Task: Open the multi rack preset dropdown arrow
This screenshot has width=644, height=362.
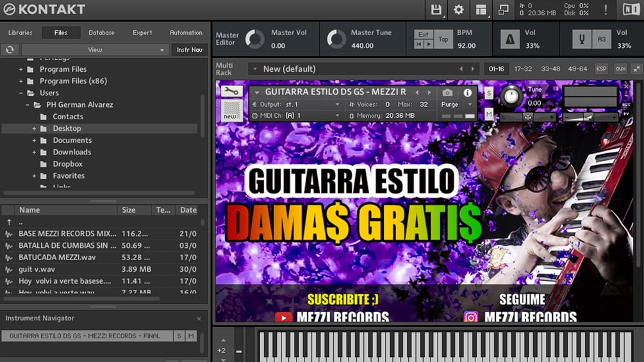Action: tap(254, 69)
